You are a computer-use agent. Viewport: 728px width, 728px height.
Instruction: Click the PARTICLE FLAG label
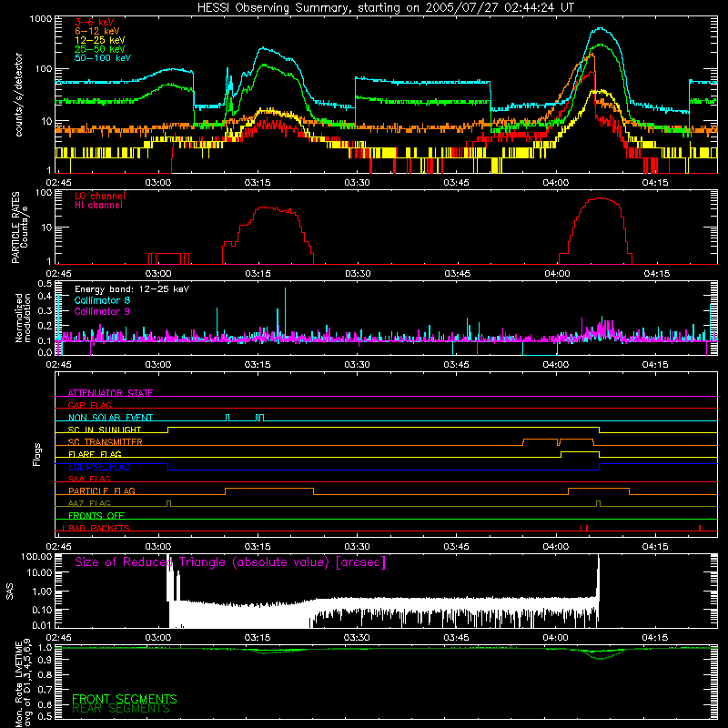coord(102,490)
